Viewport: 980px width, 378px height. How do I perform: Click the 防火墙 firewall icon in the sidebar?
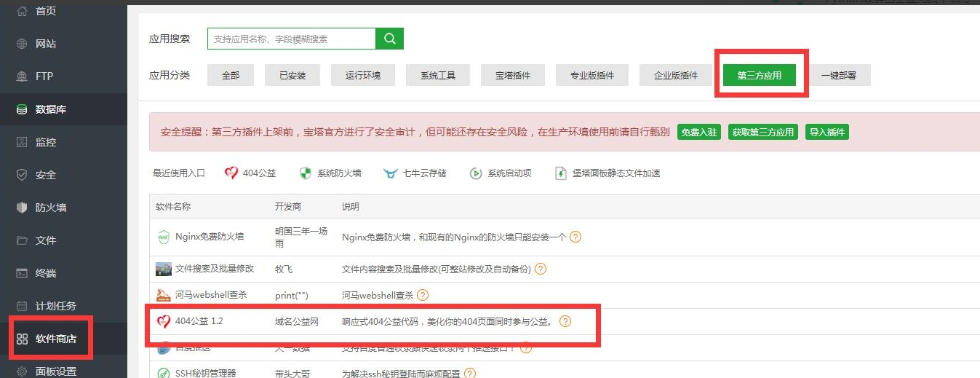coord(22,208)
